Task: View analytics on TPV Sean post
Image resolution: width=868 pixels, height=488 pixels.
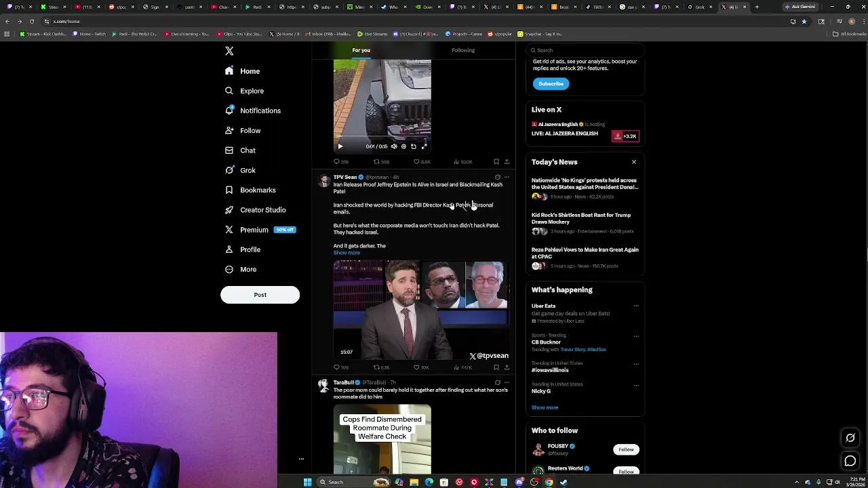Action: (x=463, y=367)
